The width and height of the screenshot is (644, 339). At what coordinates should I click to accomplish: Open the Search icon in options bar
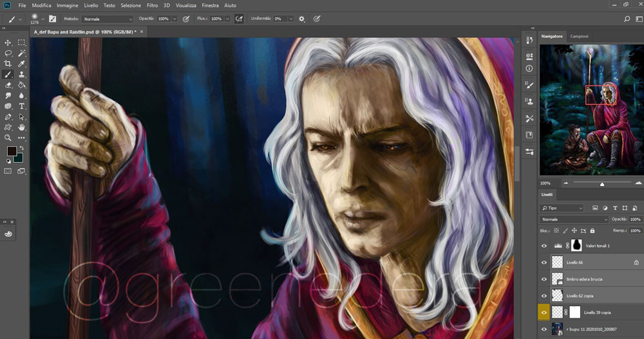[x=627, y=19]
